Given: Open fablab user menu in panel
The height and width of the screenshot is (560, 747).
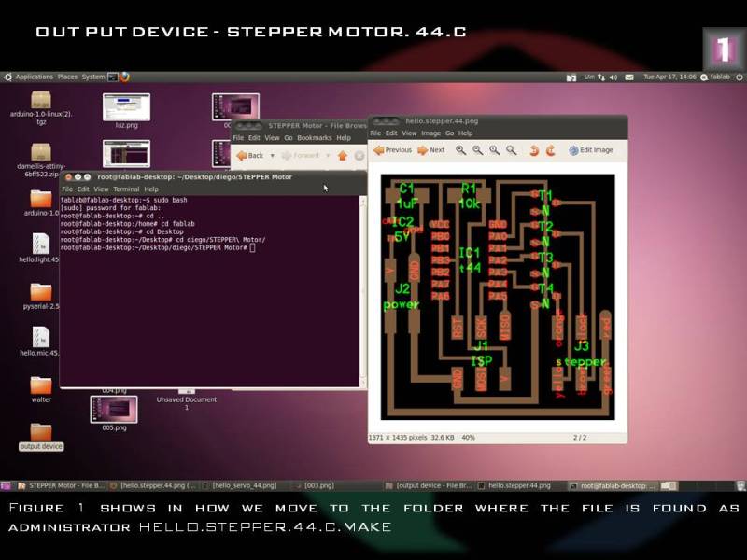Looking at the screenshot, I should coord(715,77).
